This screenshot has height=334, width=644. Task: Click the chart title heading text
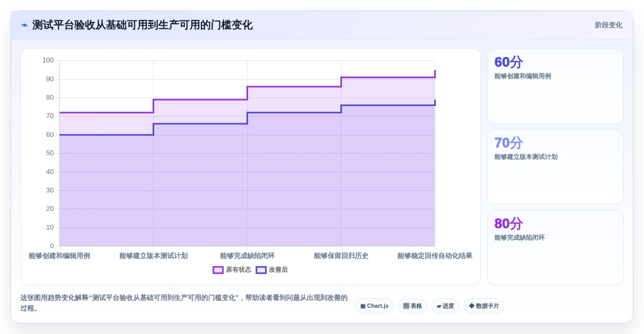(x=143, y=25)
